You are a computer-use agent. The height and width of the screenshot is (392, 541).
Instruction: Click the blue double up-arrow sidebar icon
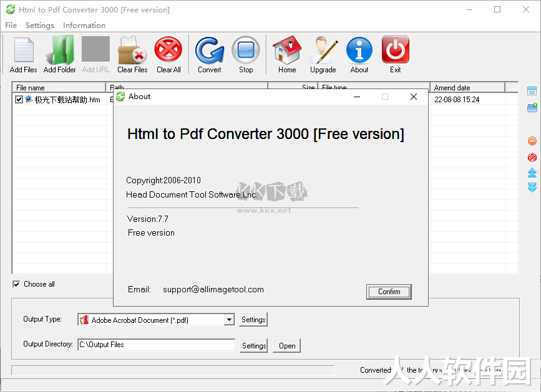point(532,173)
